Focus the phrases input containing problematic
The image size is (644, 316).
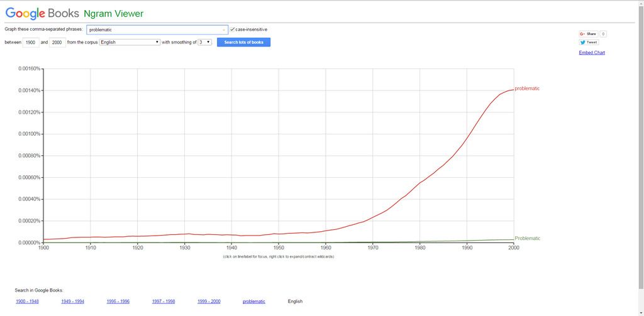point(157,30)
